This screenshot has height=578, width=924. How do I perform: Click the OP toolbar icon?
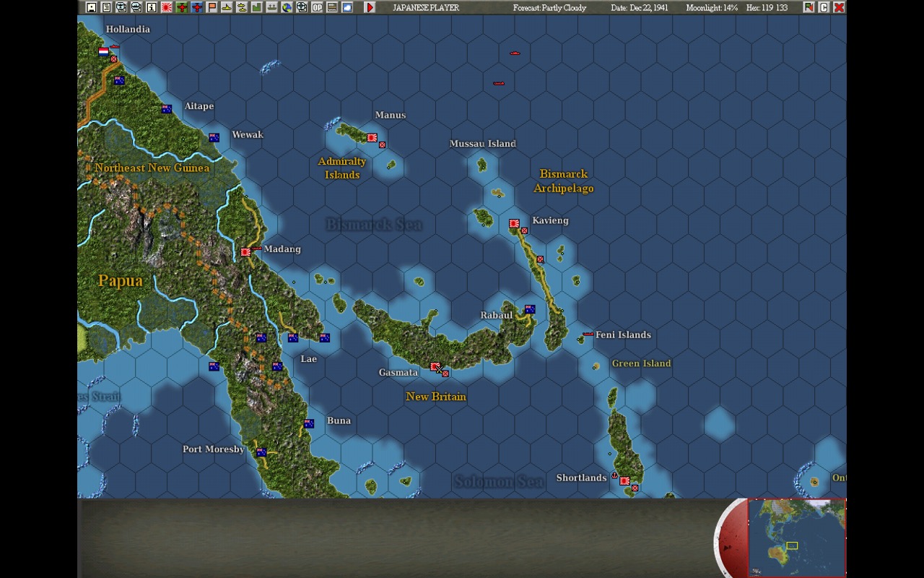pyautogui.click(x=317, y=7)
